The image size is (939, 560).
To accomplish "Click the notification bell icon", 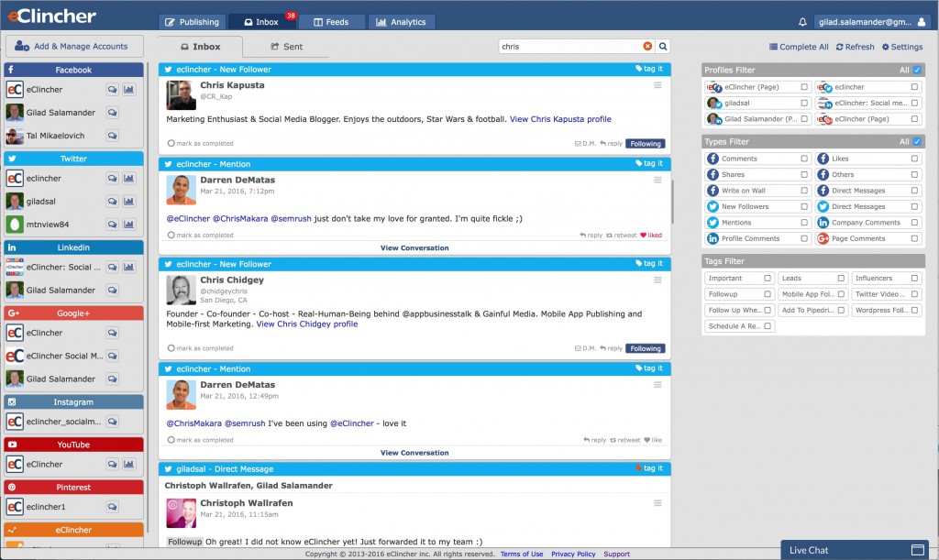I will tap(802, 22).
